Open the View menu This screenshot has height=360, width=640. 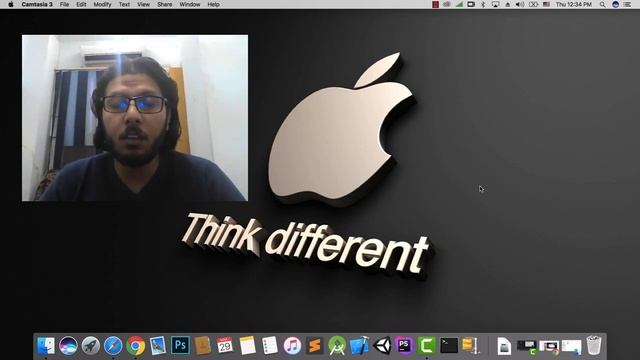pyautogui.click(x=143, y=4)
